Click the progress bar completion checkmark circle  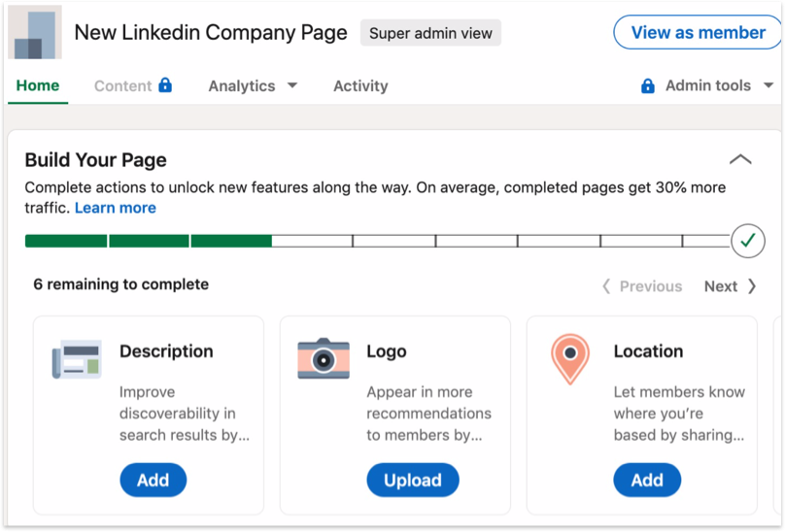(x=747, y=241)
